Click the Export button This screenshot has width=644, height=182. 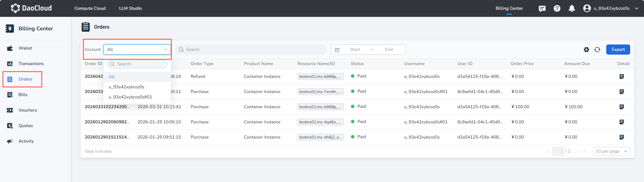pos(618,50)
